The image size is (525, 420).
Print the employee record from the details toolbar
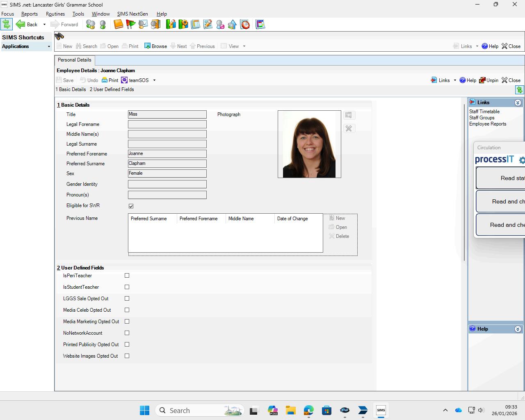(110, 80)
